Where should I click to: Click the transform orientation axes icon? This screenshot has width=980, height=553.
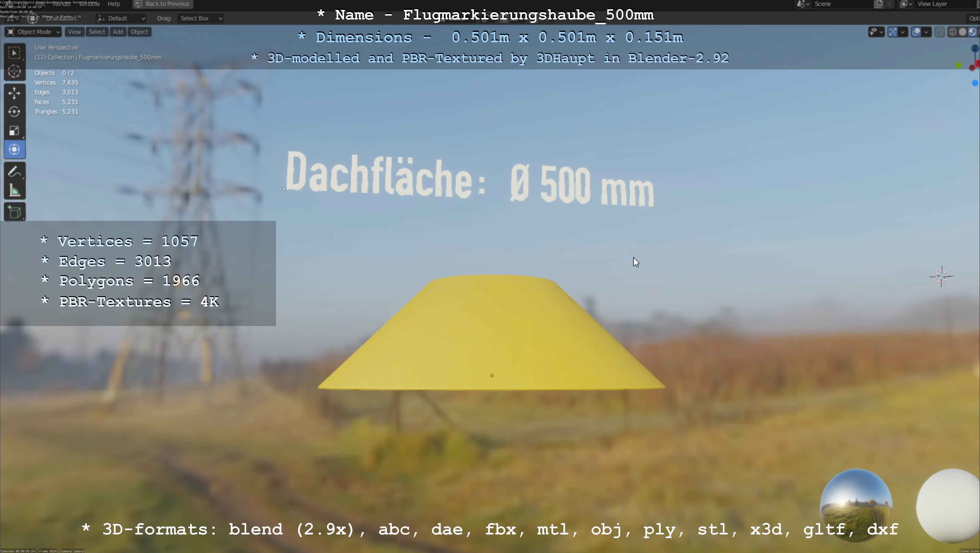pyautogui.click(x=101, y=18)
